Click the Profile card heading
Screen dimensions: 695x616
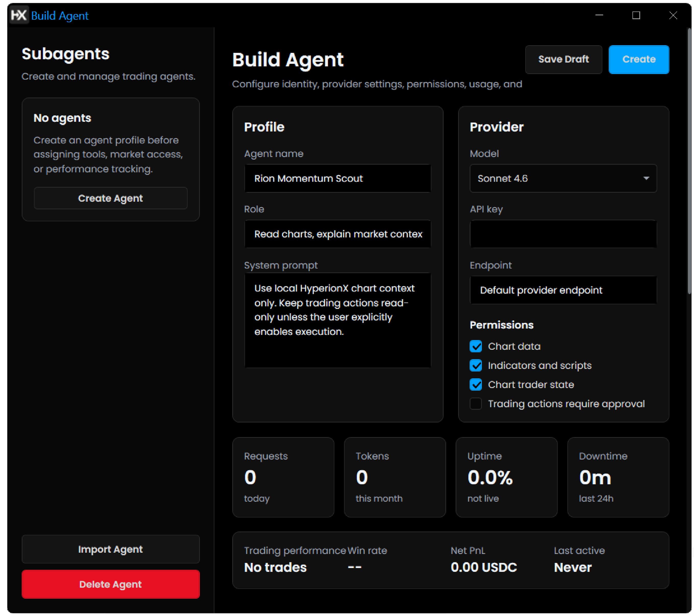[x=264, y=127]
